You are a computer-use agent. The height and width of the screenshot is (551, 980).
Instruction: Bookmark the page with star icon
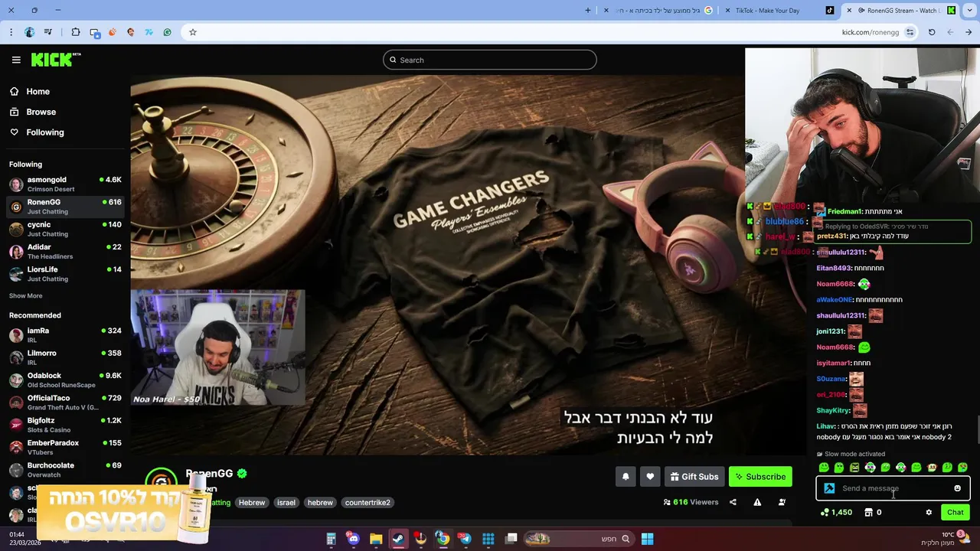coord(193,32)
